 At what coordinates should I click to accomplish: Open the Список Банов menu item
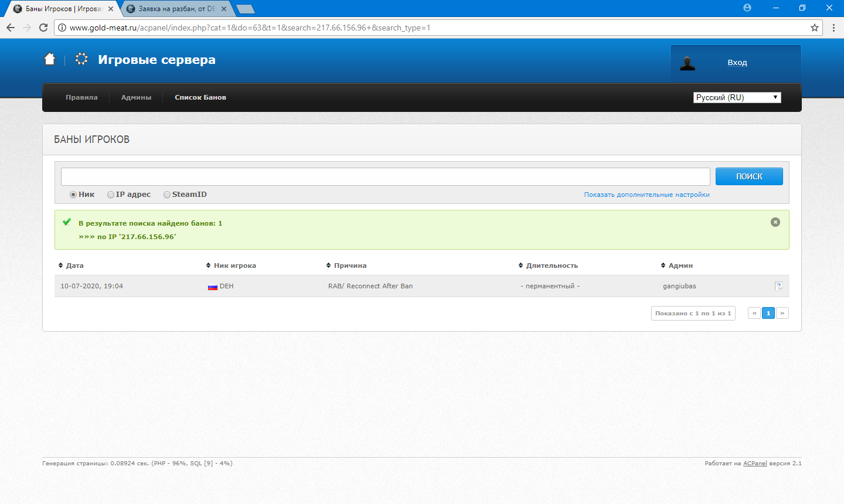coord(200,97)
